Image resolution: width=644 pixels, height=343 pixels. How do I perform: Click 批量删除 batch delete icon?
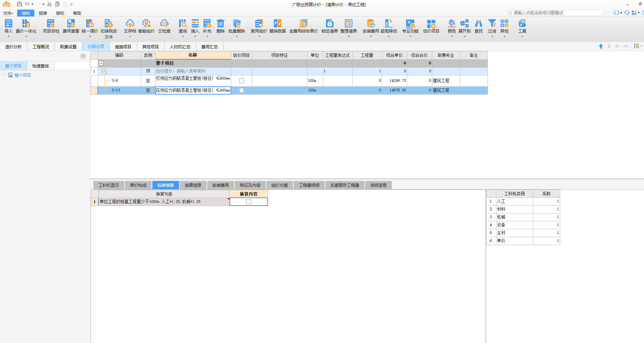[x=237, y=23]
